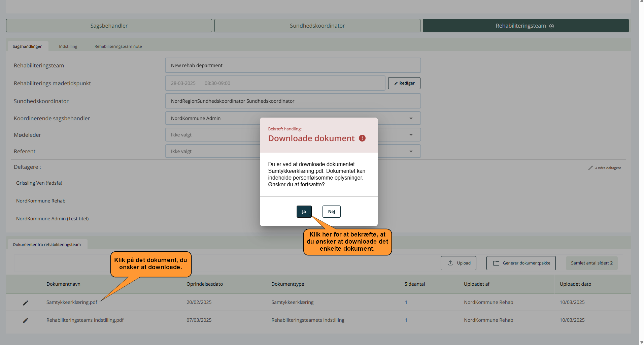The image size is (644, 345).
Task: Click pencil icon beside Rehabiliteringsteams indstilling.pdf
Action: (x=25, y=320)
